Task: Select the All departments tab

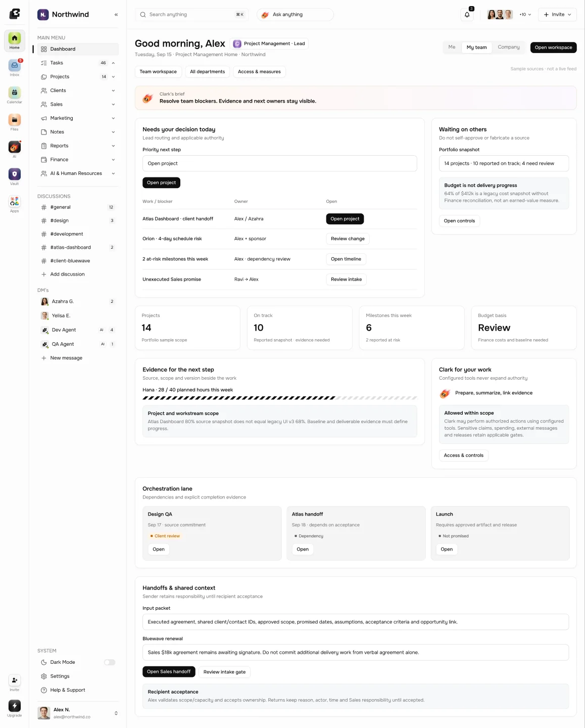Action: point(207,72)
